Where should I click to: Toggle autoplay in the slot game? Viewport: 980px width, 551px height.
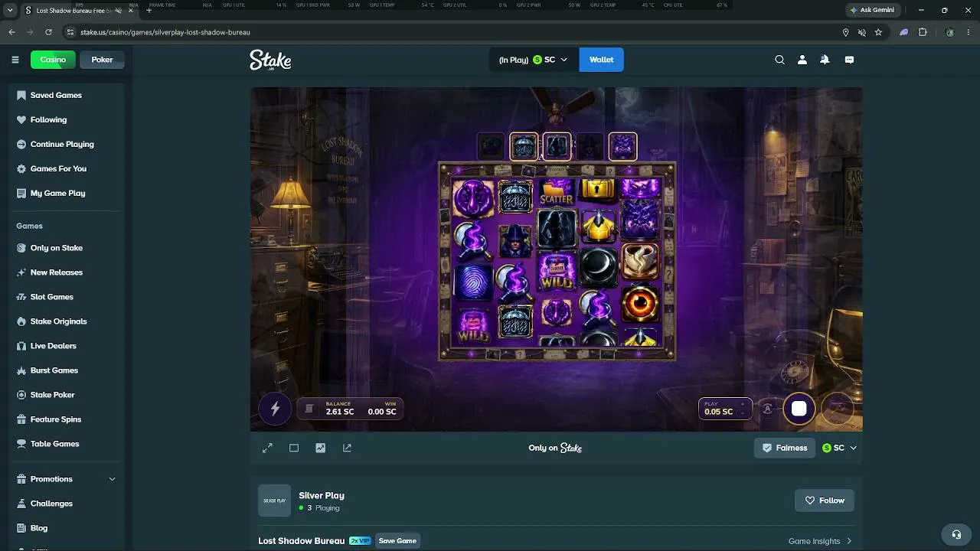coord(767,409)
